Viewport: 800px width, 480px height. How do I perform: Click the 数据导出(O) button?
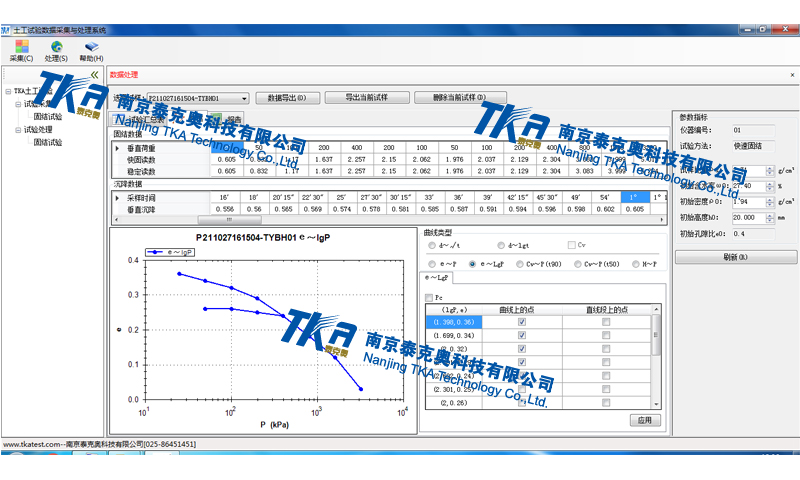pyautogui.click(x=287, y=98)
